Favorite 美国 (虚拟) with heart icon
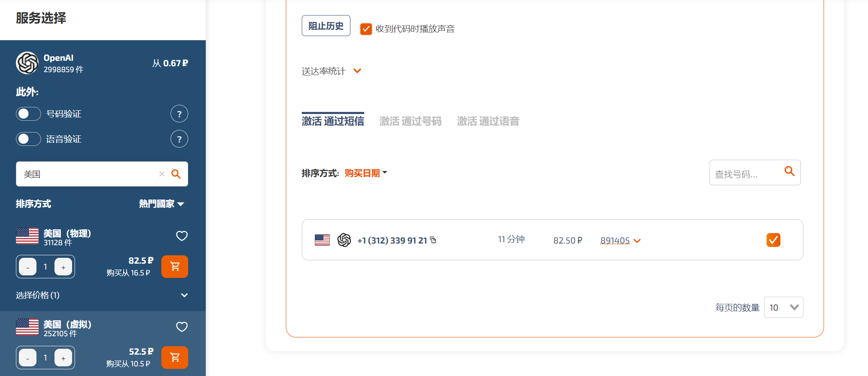Viewport: 868px width, 376px height. (x=182, y=327)
